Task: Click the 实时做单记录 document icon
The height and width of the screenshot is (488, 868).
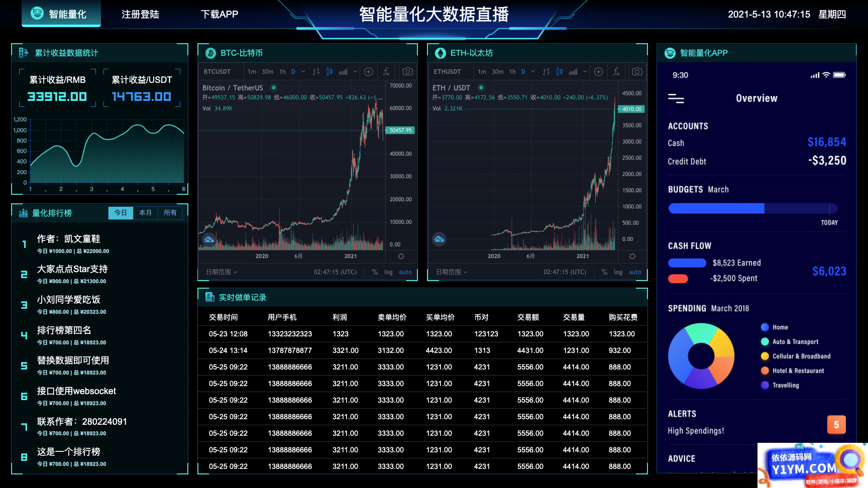Action: coord(210,297)
